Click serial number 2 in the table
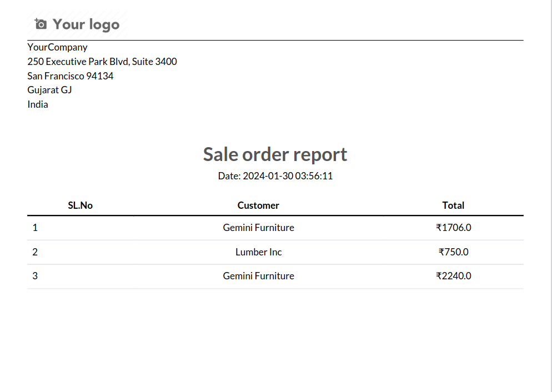This screenshot has width=552, height=392. [x=35, y=252]
